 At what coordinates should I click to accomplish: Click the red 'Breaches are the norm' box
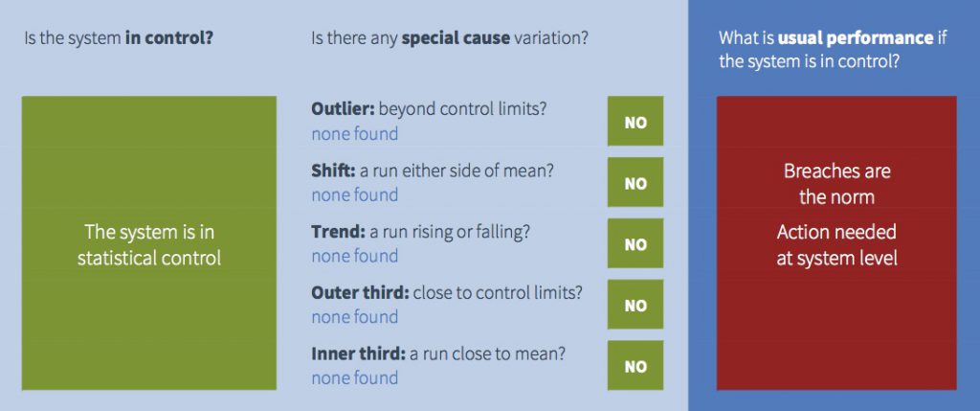[x=836, y=242]
